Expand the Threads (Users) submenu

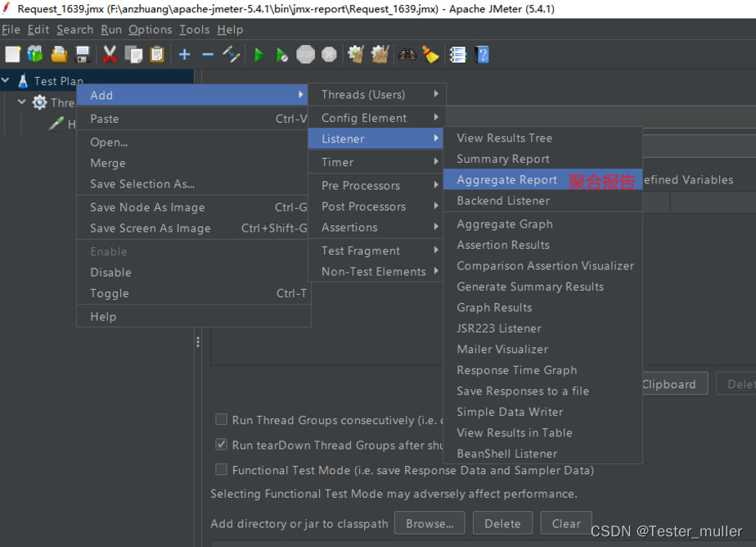(x=377, y=94)
